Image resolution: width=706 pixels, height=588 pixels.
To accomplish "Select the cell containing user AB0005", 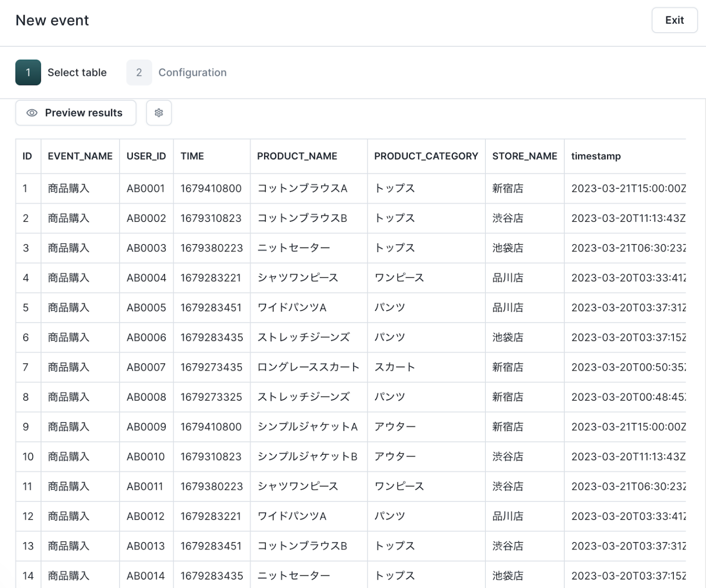I will point(146,307).
